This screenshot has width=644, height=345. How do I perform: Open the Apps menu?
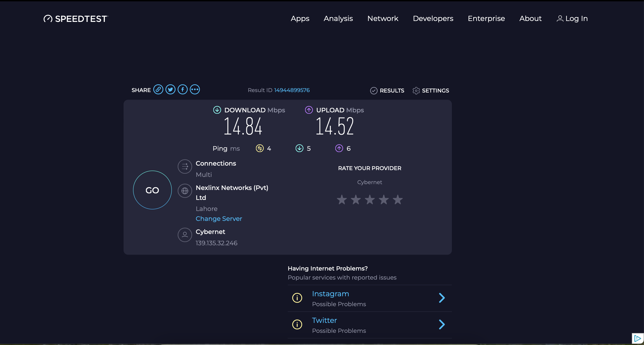pyautogui.click(x=300, y=19)
